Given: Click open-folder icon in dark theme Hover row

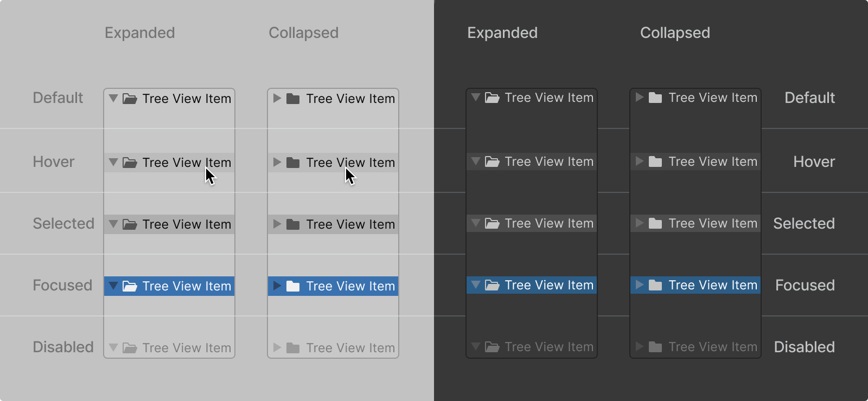Looking at the screenshot, I should (492, 161).
